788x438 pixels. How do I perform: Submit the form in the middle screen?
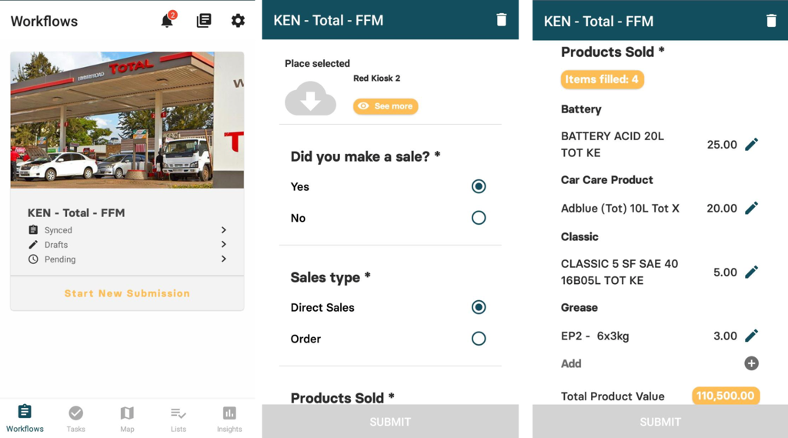point(390,421)
